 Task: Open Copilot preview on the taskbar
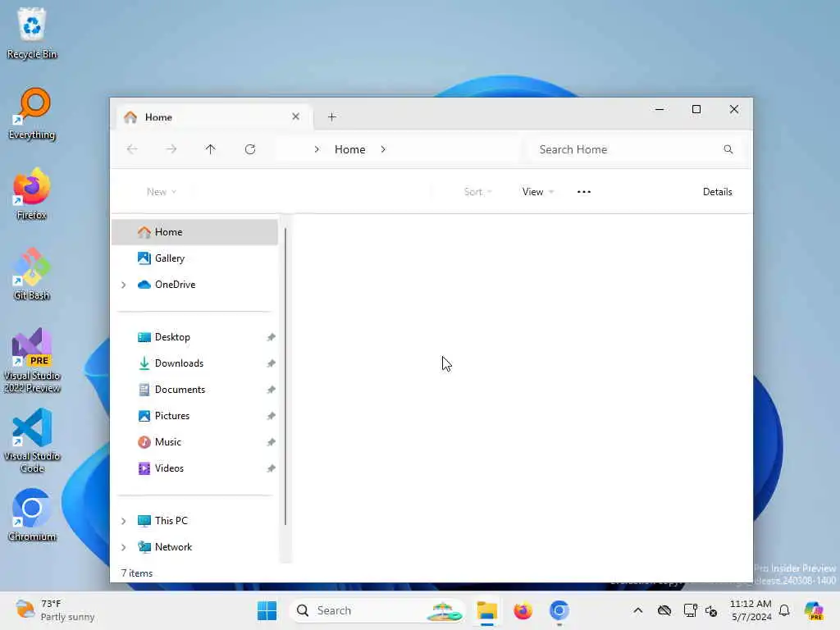click(x=814, y=610)
